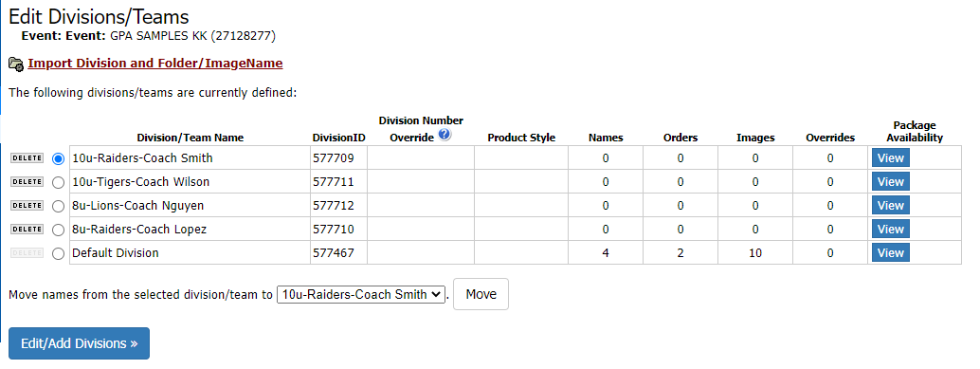Viewport: 980px width, 369px height.
Task: Click the Product Style cell for Default Division
Action: click(521, 252)
